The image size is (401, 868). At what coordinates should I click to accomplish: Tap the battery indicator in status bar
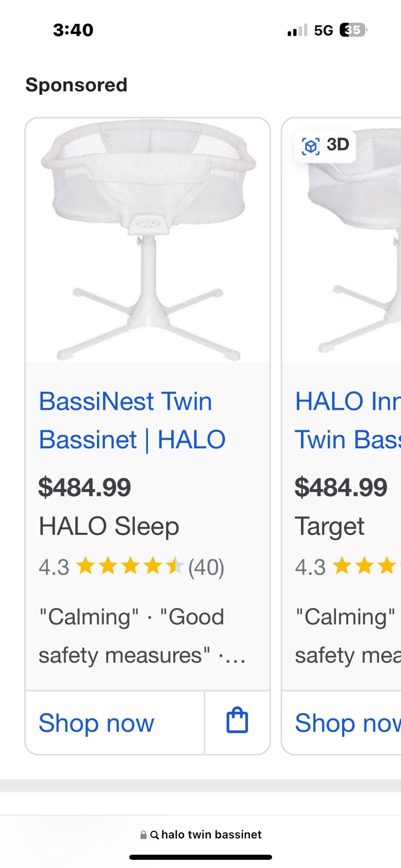(x=353, y=30)
